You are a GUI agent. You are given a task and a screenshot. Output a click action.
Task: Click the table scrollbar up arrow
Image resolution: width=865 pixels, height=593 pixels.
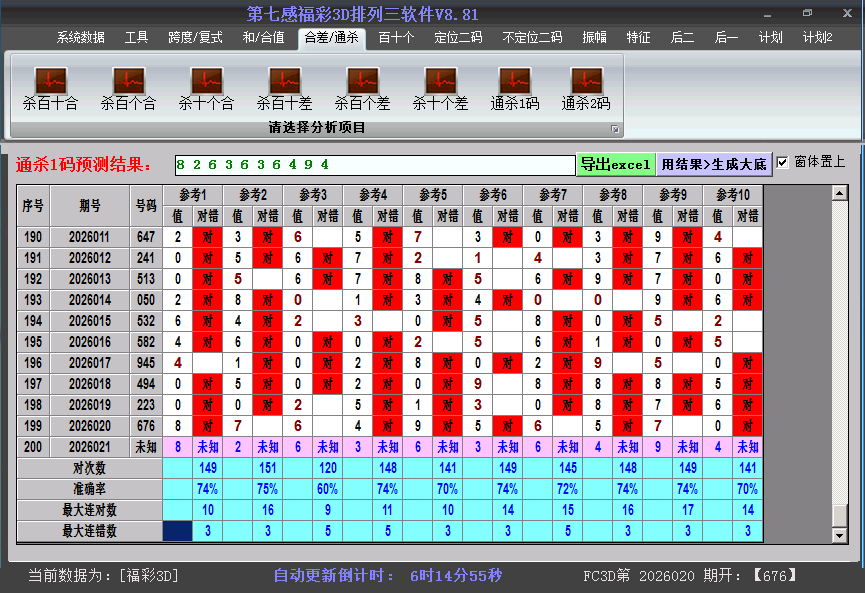click(840, 193)
